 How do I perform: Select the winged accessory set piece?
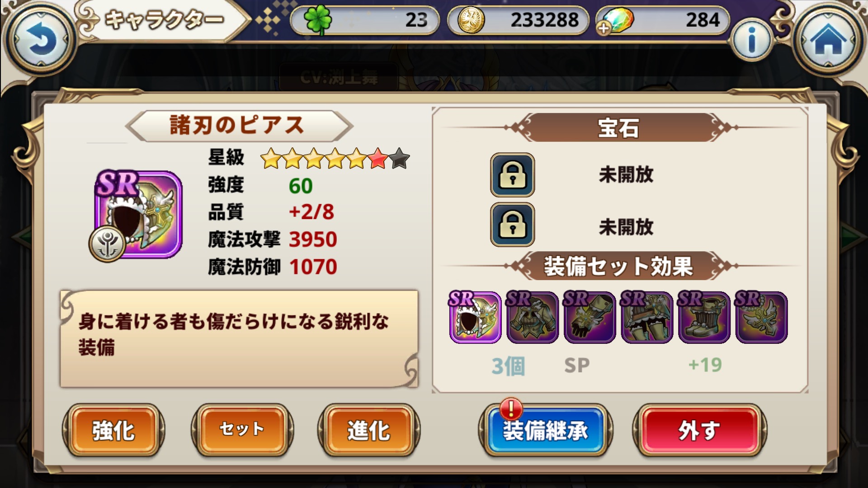click(761, 317)
